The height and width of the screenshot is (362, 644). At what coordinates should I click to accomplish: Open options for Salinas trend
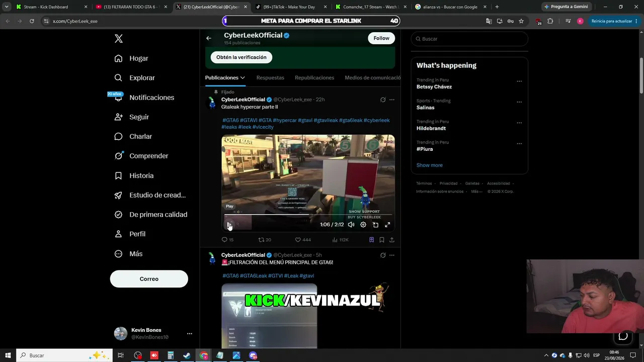519,102
